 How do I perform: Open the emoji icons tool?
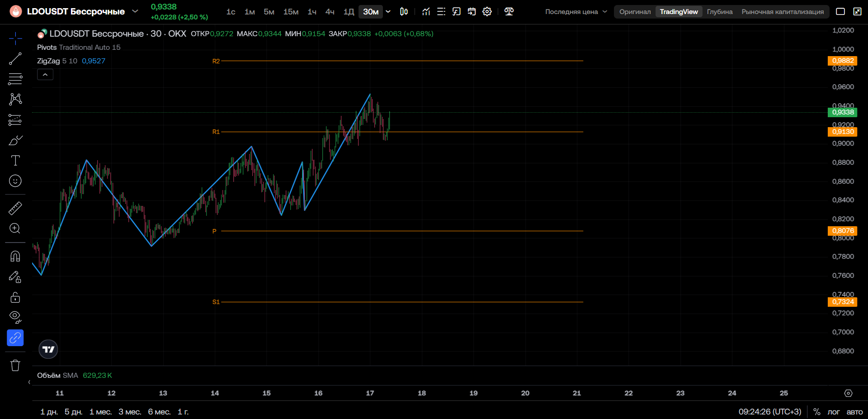point(15,181)
